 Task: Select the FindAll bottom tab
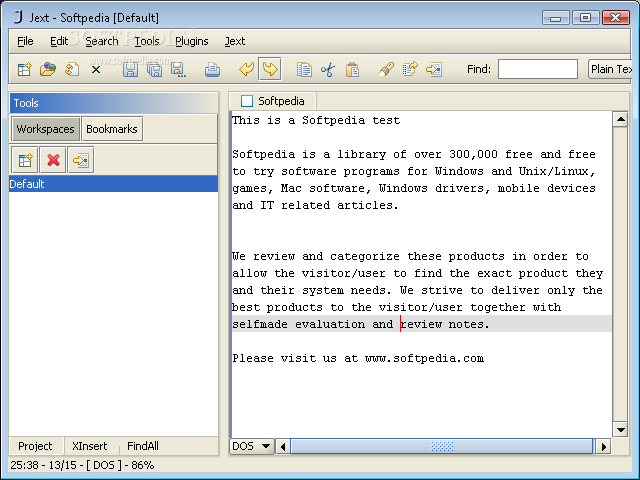[142, 446]
